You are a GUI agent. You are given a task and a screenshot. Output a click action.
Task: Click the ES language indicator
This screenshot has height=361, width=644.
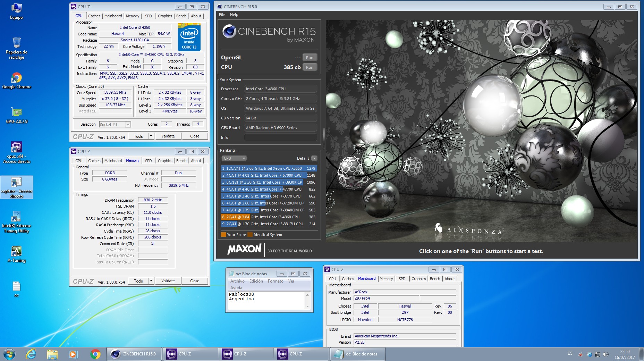pos(570,353)
